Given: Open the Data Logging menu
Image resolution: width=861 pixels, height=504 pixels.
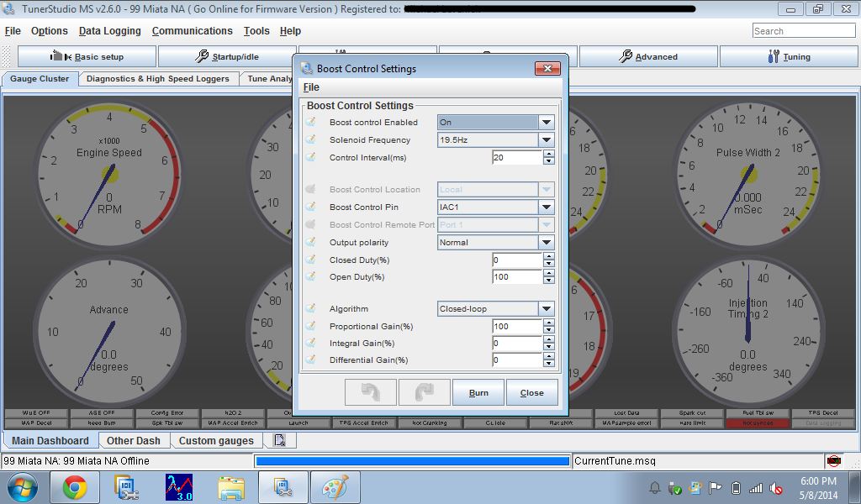Looking at the screenshot, I should (x=109, y=31).
